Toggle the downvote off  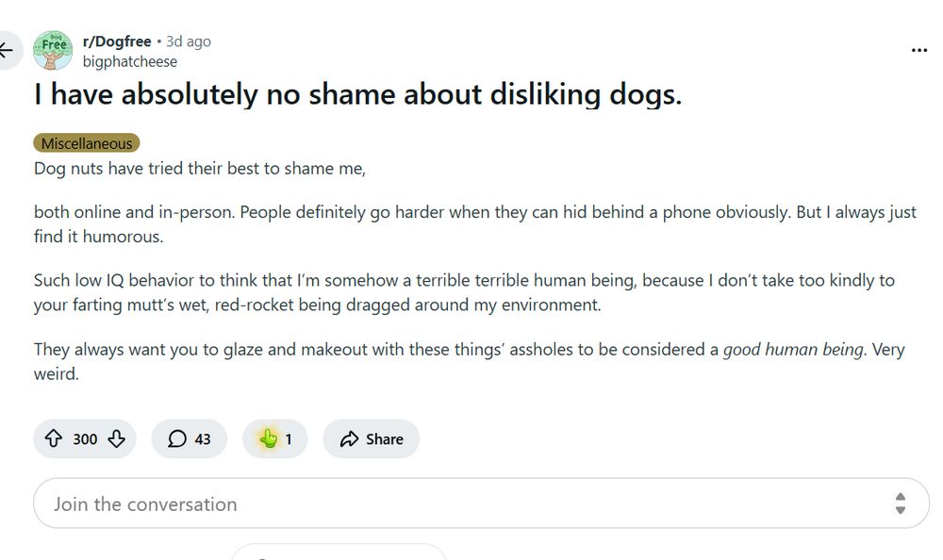coord(115,438)
